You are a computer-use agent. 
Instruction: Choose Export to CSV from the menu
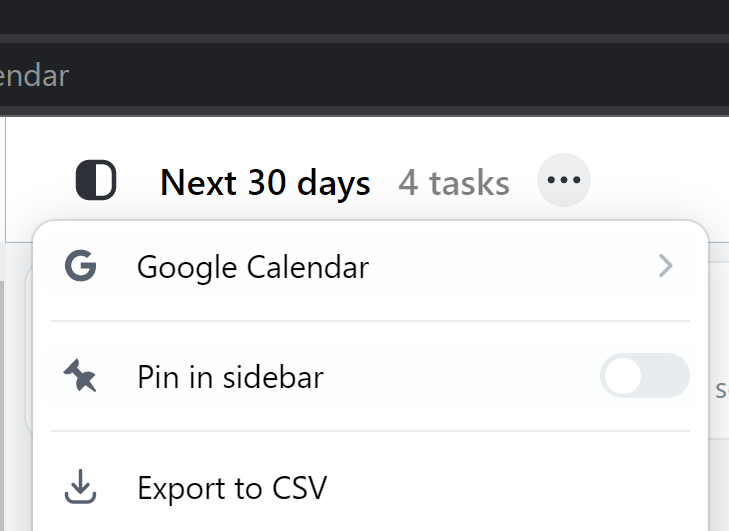click(x=371, y=487)
